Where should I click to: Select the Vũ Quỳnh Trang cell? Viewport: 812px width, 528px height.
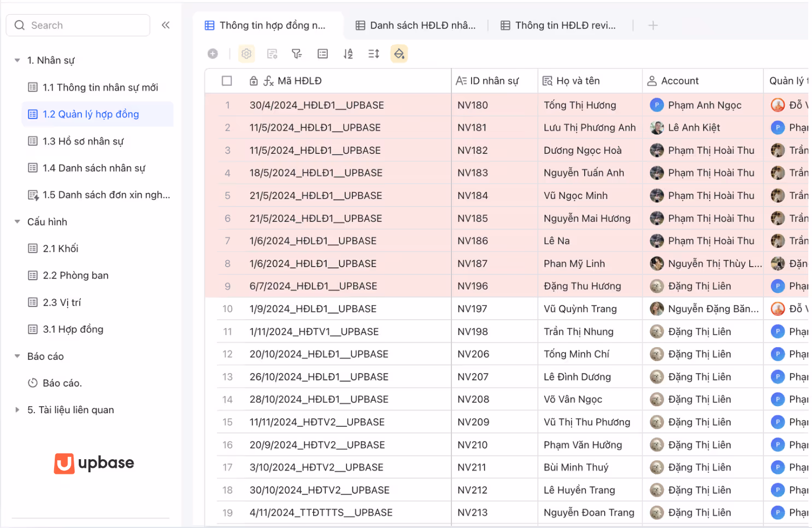point(590,309)
